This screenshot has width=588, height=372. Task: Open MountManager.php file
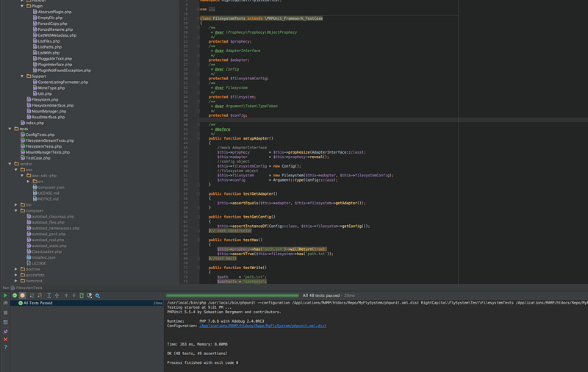46,111
